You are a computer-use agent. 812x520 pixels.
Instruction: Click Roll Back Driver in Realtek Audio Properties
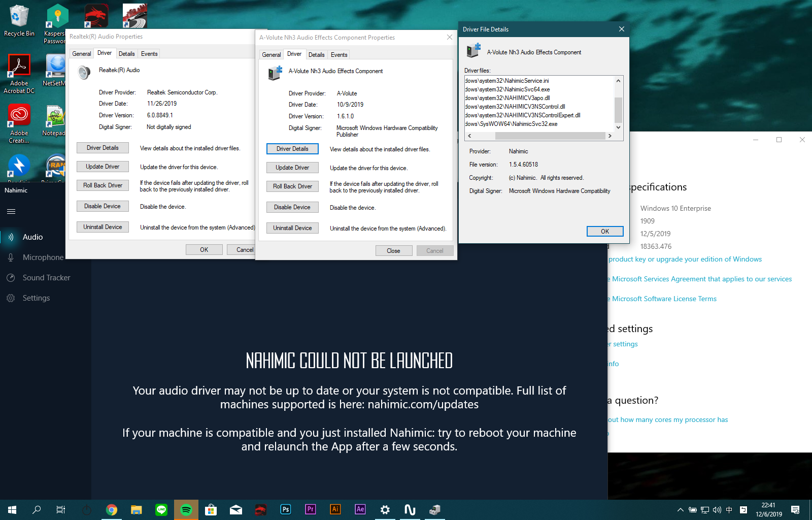coord(103,185)
